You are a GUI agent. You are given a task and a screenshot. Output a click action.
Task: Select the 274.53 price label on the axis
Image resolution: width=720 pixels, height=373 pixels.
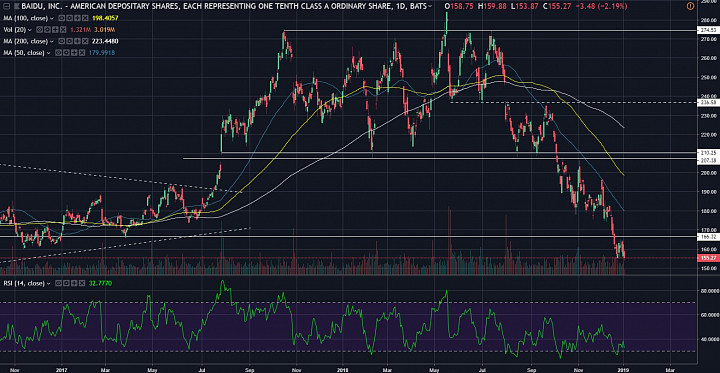point(709,30)
